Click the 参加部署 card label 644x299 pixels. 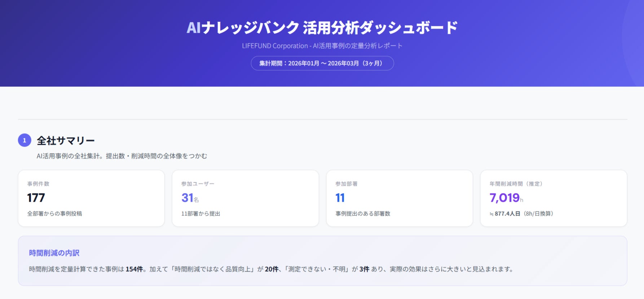point(347,184)
